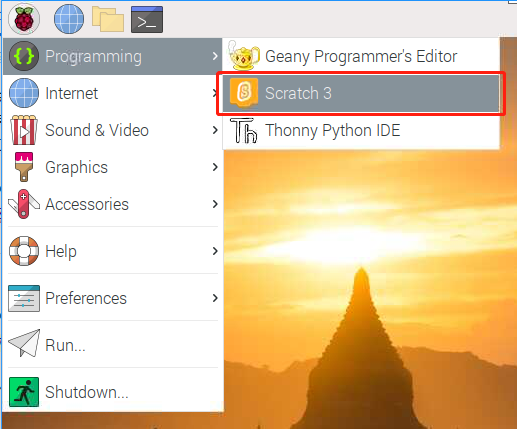Expand the Preferences submenu arrow
Screen dimensions: 517x429
coord(215,298)
